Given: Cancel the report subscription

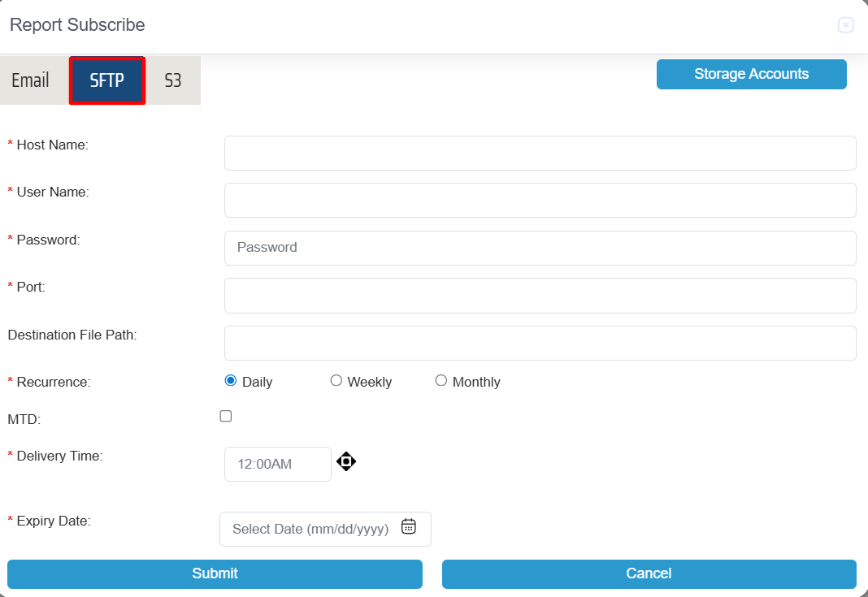Looking at the screenshot, I should coord(649,573).
